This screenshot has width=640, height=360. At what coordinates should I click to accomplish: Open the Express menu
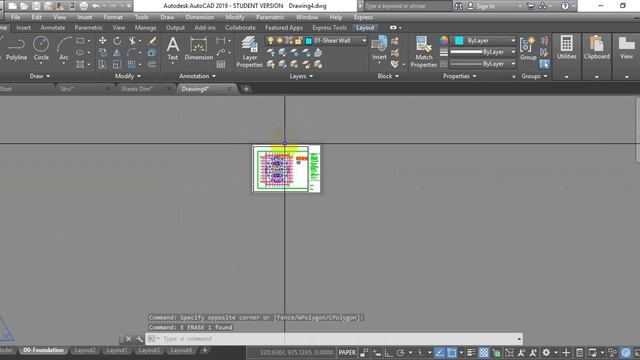click(x=363, y=18)
